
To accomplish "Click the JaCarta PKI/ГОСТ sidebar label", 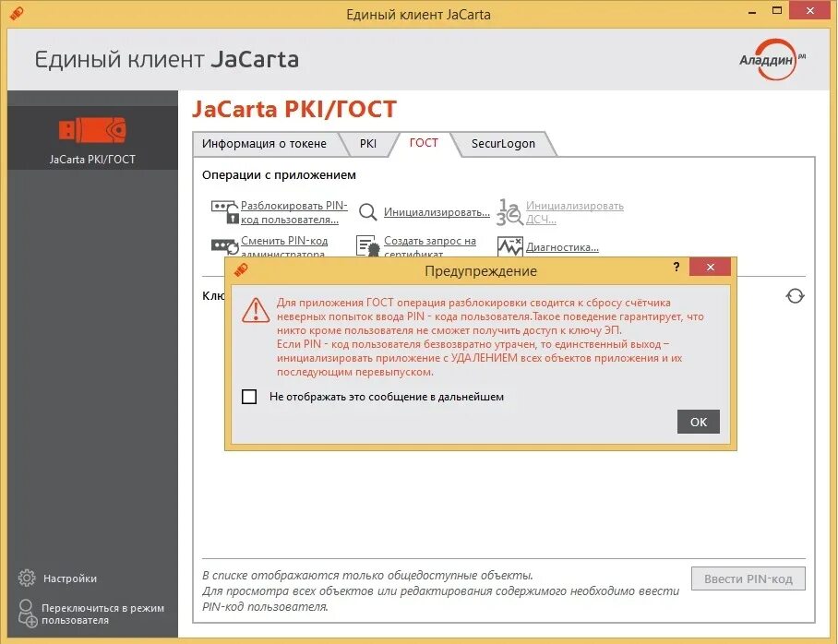I will click(92, 160).
